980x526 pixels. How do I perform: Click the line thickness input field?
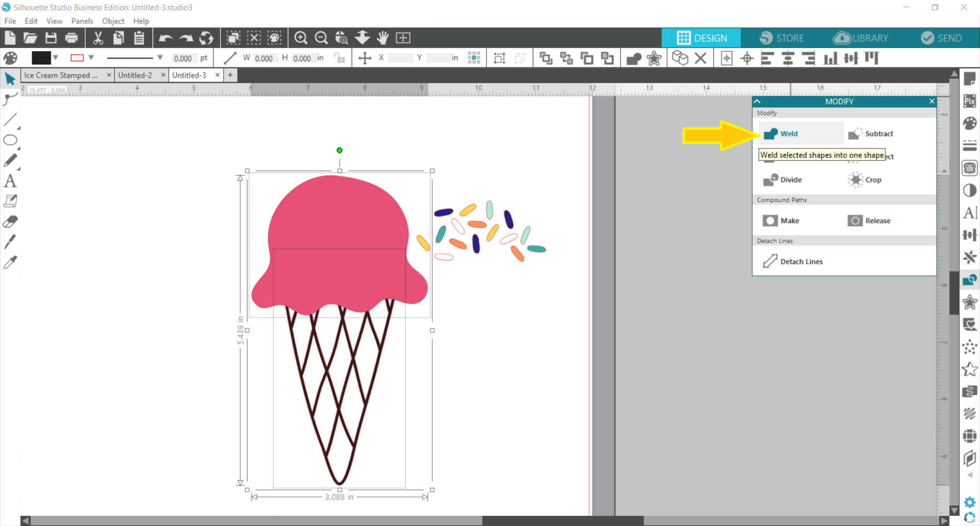pos(183,58)
